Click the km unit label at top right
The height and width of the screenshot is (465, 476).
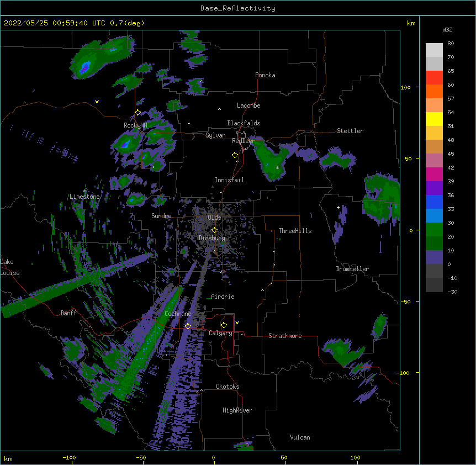click(411, 23)
